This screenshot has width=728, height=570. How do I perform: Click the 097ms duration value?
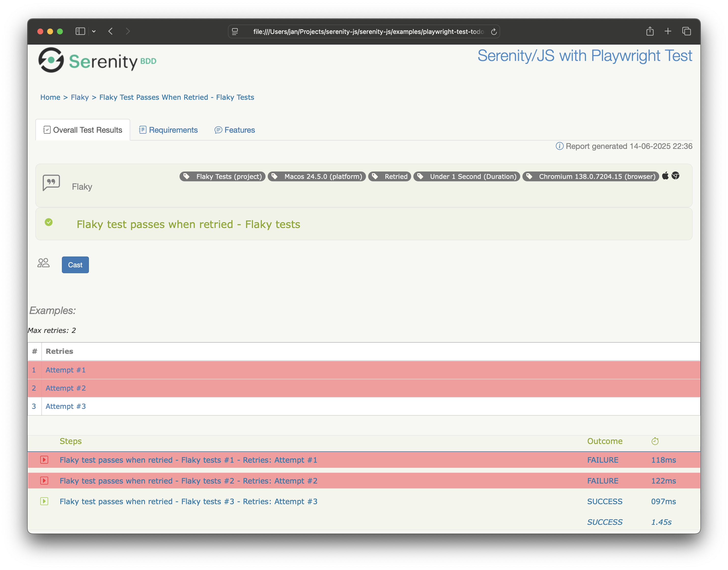pos(663,501)
